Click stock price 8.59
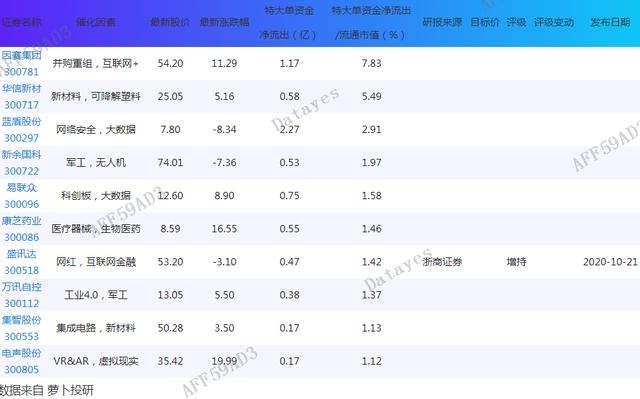Viewport: 640px width, 399px height. point(170,228)
